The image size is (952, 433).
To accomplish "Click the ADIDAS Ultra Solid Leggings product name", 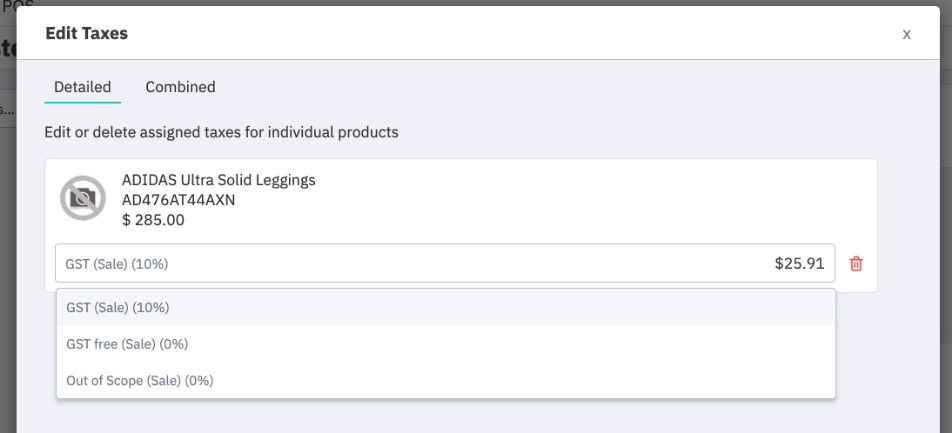I will pos(219,180).
